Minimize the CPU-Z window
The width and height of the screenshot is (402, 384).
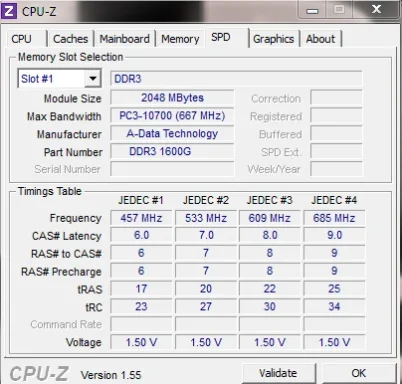point(312,10)
